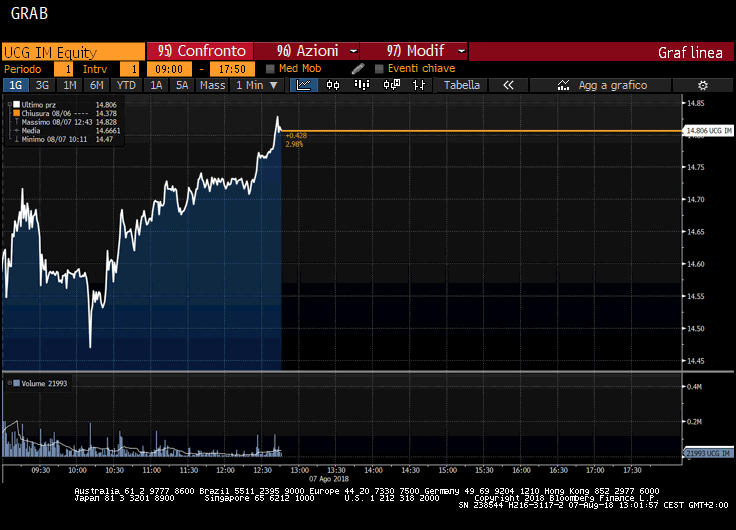The width and height of the screenshot is (736, 530).
Task: Click Agg a grafico button
Action: click(x=600, y=85)
